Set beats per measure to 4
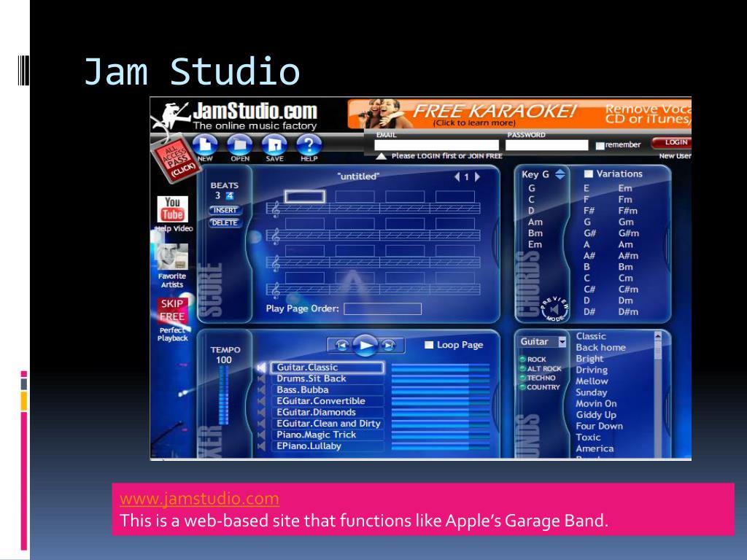This screenshot has height=560, width=747. pyautogui.click(x=230, y=195)
